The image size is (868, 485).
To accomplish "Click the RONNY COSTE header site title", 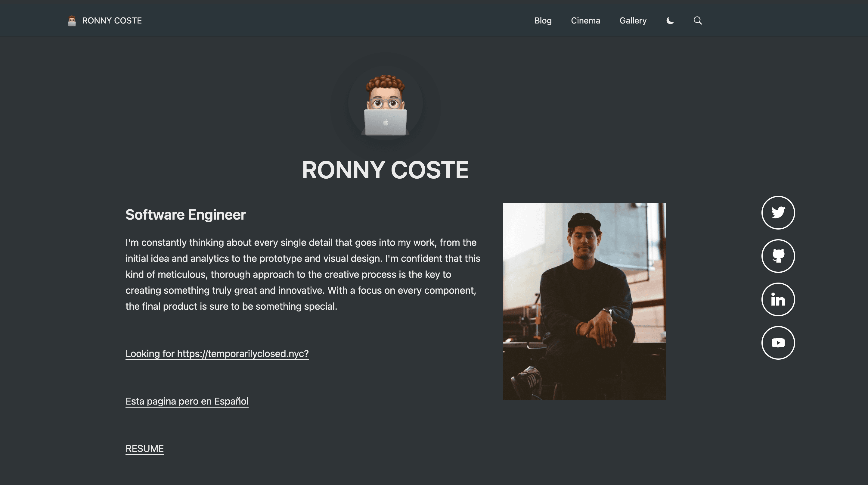I will [112, 20].
